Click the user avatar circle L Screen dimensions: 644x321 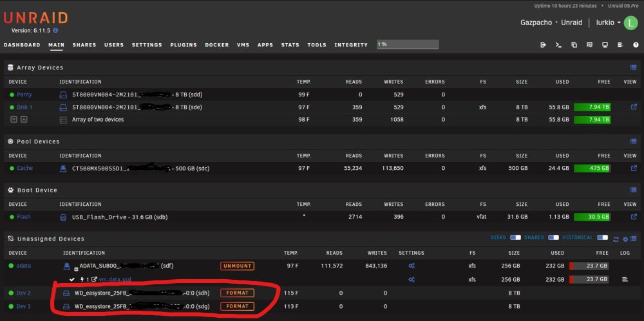pos(631,23)
